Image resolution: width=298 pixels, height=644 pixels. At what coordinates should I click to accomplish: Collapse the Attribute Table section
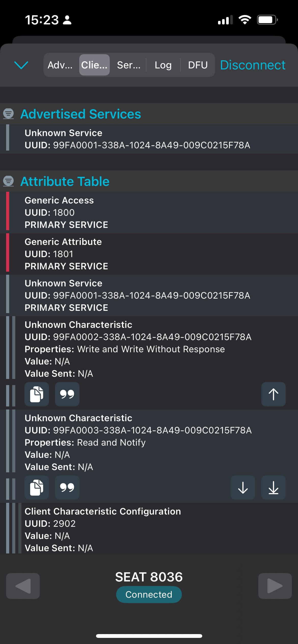pos(8,181)
